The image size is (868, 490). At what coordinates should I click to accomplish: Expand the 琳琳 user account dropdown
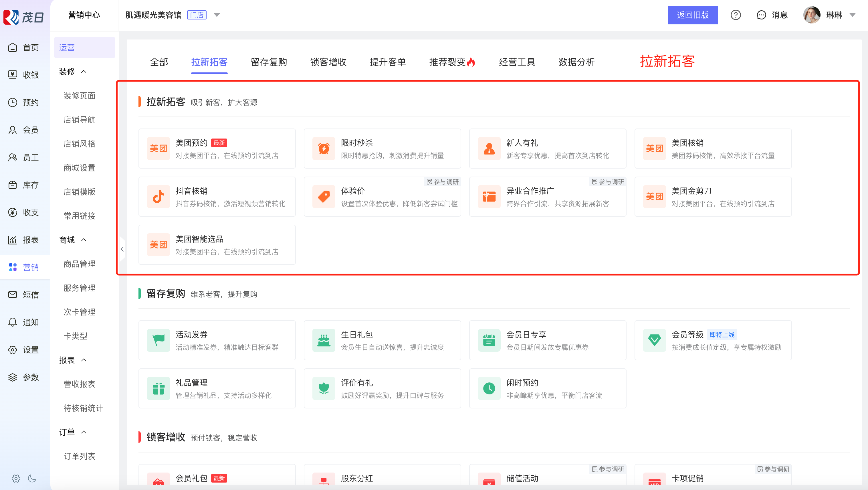coord(853,15)
